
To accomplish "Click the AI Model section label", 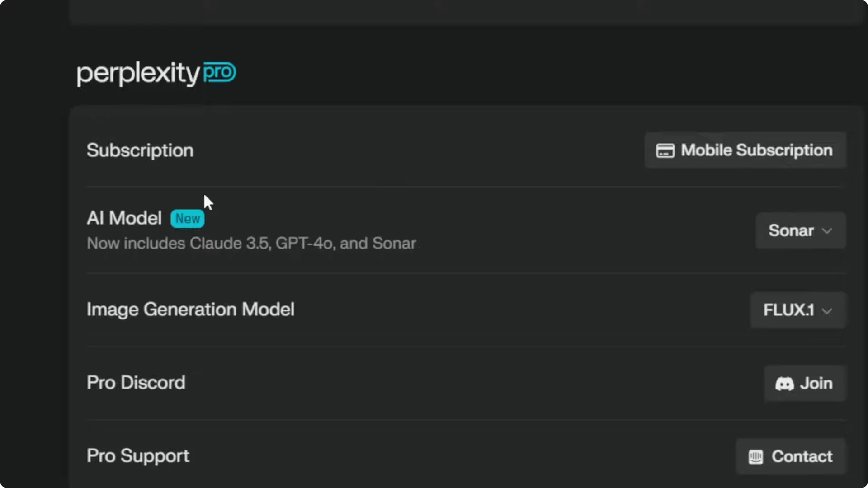I will click(124, 218).
